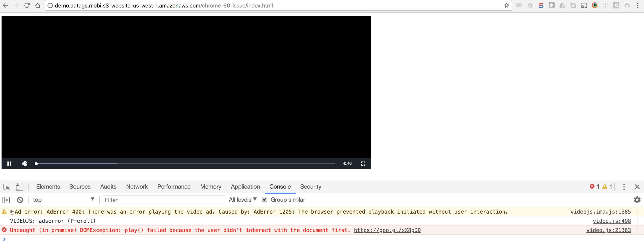Open the top frame context dropdown

point(64,199)
